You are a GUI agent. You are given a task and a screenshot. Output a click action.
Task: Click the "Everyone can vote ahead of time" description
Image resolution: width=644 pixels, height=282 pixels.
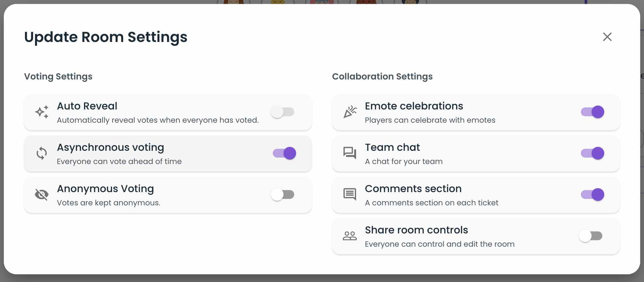[119, 162]
